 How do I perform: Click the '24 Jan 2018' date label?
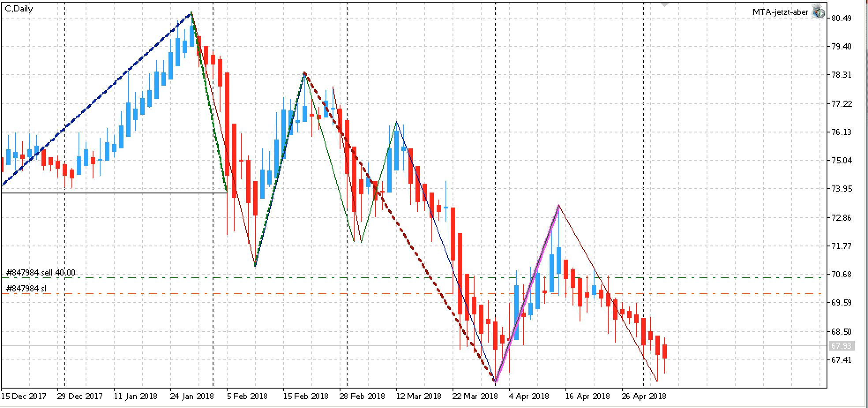(192, 396)
